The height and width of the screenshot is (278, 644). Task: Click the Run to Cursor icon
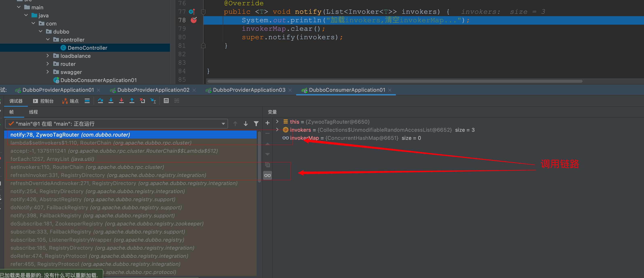(153, 101)
